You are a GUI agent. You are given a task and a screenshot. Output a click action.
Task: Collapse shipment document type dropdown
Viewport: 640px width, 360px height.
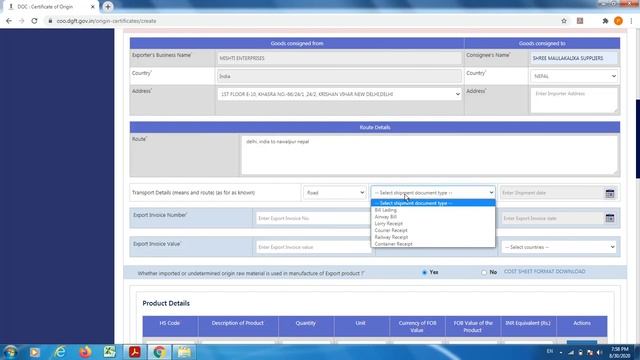click(433, 193)
